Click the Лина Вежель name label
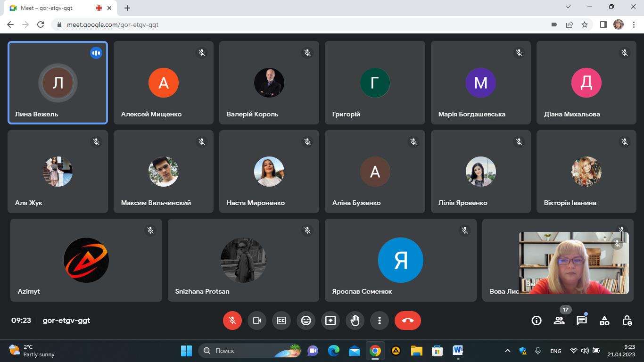The image size is (644, 362). [x=37, y=114]
